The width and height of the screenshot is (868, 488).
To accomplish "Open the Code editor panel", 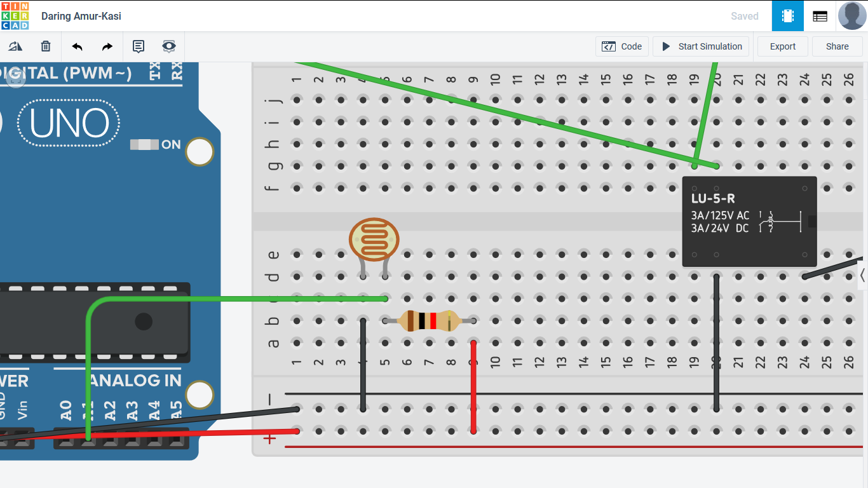I will [622, 46].
